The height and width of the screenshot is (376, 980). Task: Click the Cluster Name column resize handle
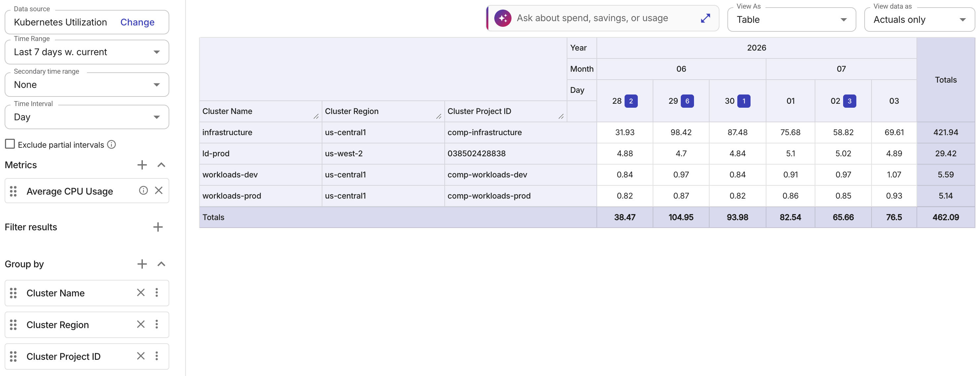click(316, 116)
